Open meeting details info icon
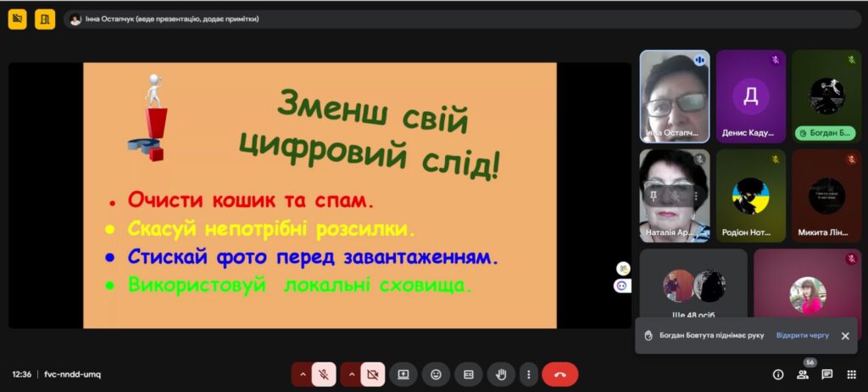 (x=778, y=374)
